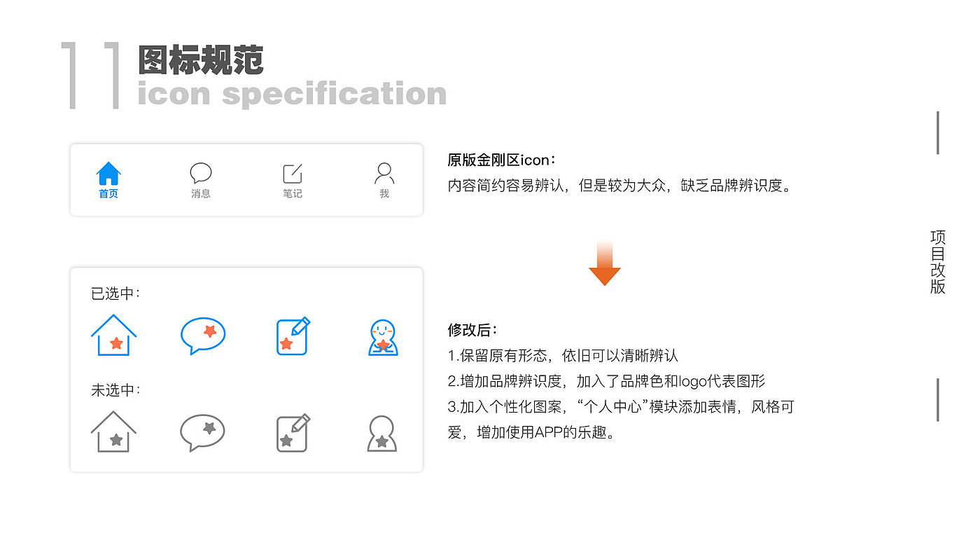This screenshot has height=552, width=980.
Task: Select the blue house icon with star
Action: (113, 335)
